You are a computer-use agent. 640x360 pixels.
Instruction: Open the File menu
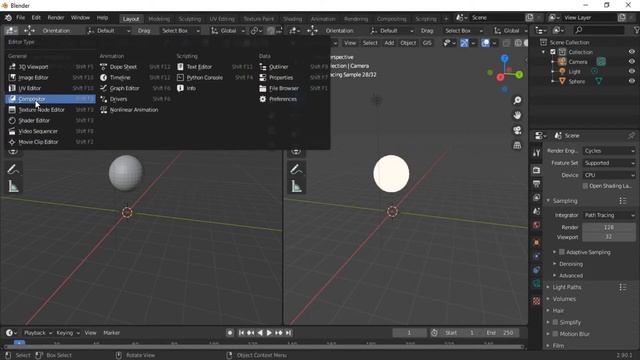[x=20, y=18]
